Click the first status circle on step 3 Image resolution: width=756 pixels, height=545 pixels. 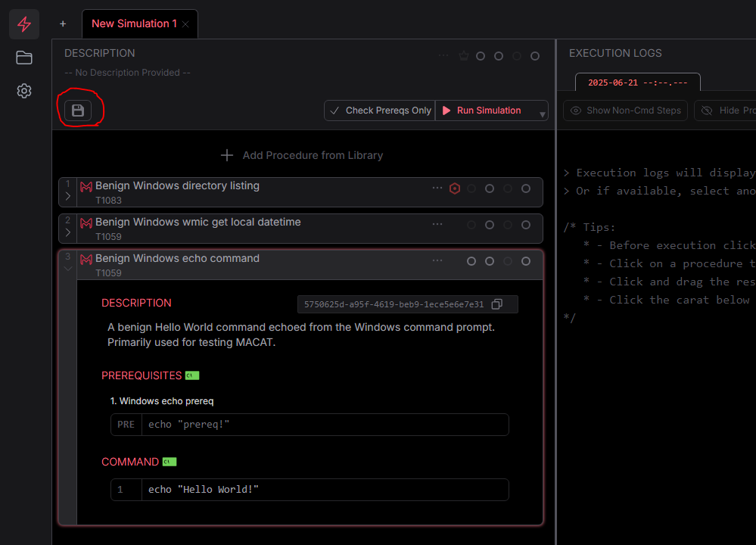(471, 260)
